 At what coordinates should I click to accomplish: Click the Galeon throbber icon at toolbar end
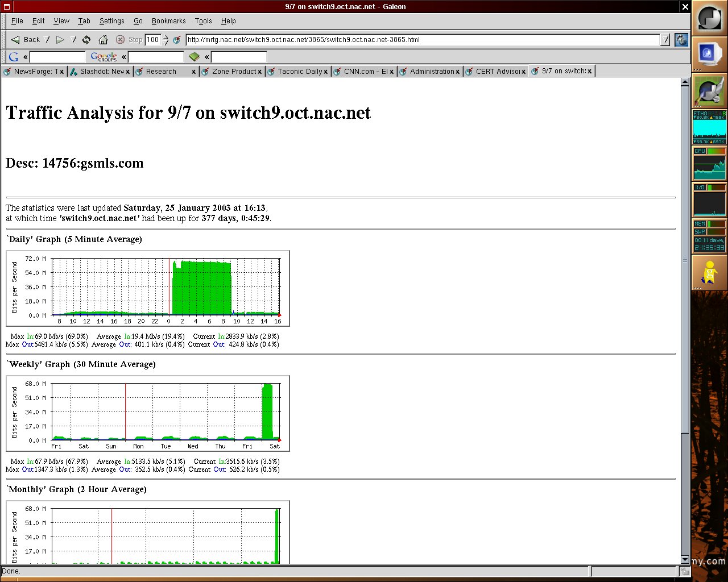681,40
